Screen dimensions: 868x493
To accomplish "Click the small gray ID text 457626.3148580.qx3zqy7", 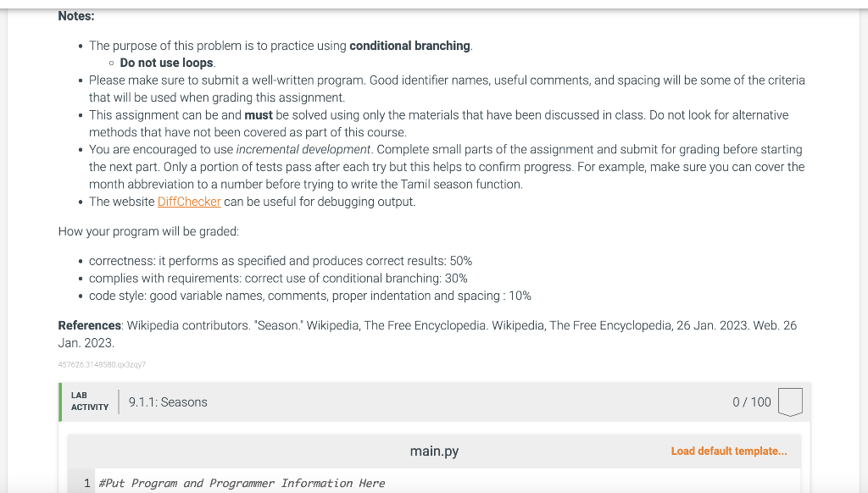I will coord(102,364).
